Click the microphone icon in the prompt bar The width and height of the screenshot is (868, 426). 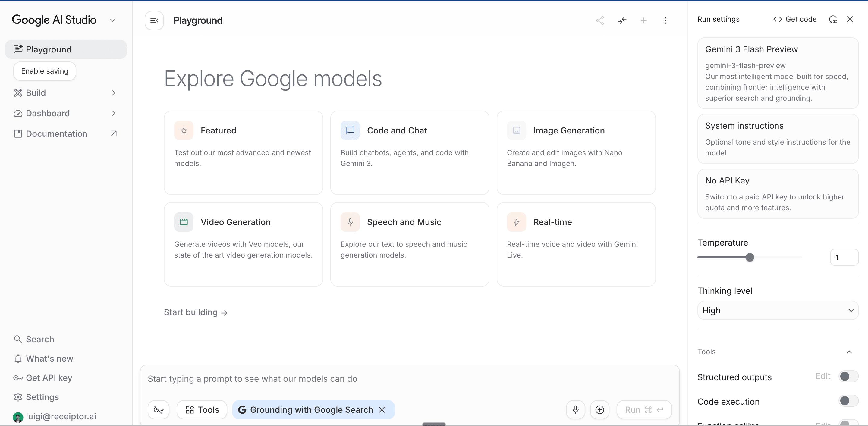(576, 409)
